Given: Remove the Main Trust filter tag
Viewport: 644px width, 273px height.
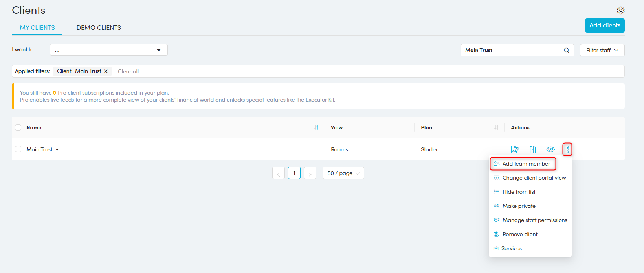Looking at the screenshot, I should point(106,71).
